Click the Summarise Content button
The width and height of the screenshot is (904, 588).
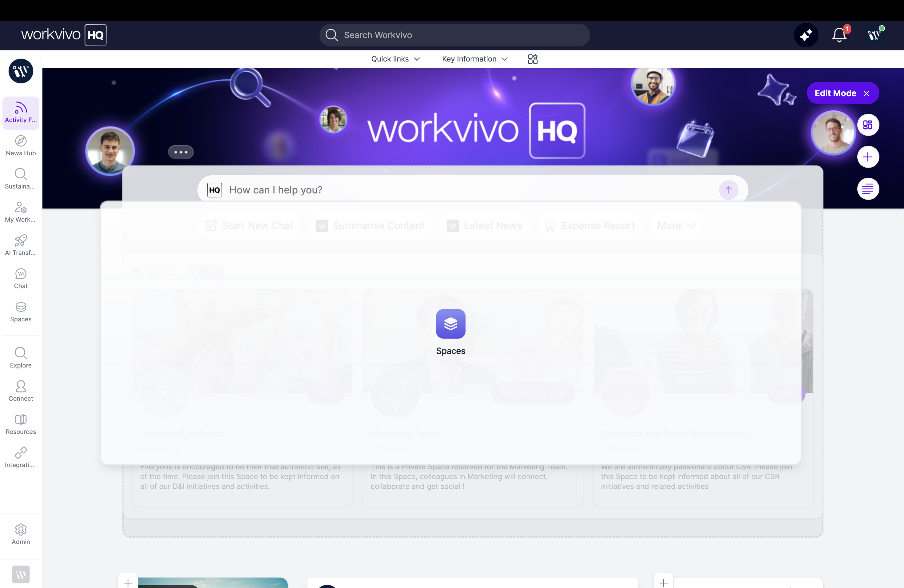[x=370, y=226]
